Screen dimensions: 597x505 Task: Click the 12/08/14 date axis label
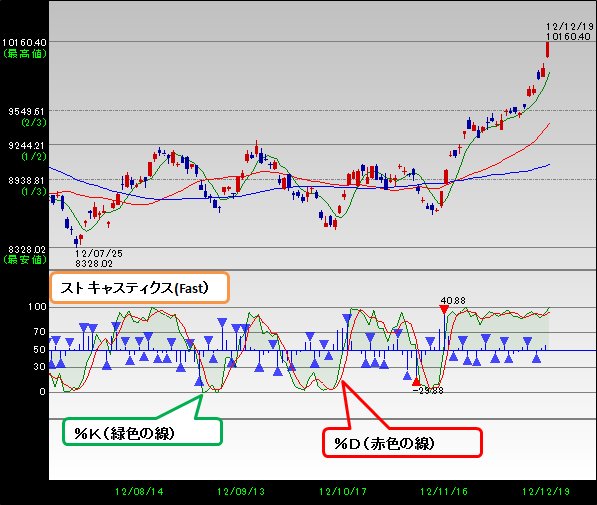[139, 492]
